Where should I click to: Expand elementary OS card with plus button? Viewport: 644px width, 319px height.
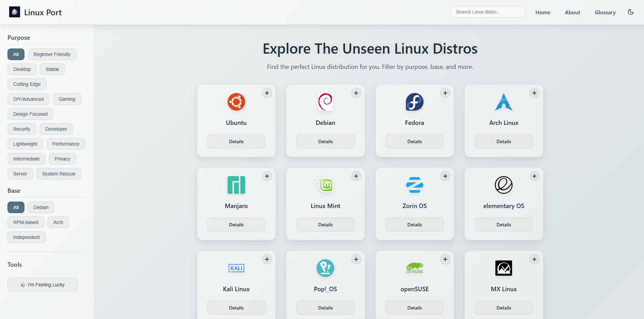pyautogui.click(x=534, y=176)
